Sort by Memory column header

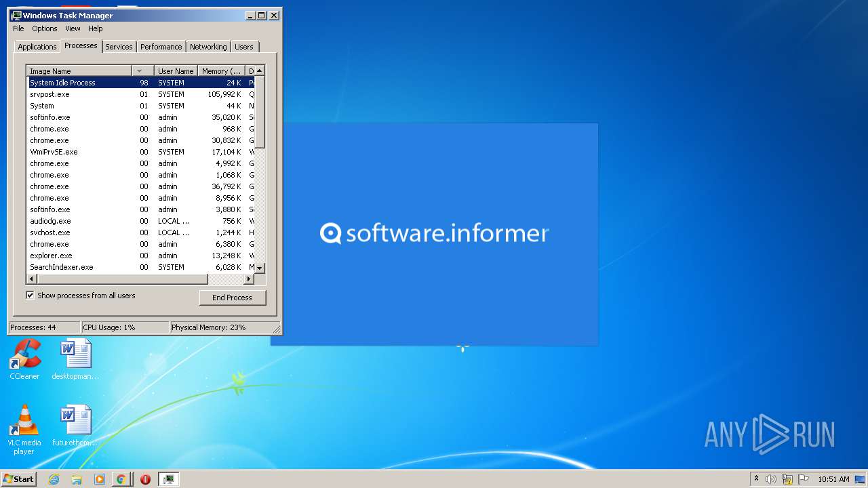(222, 71)
